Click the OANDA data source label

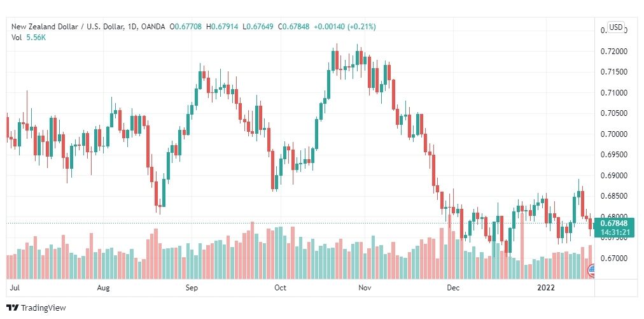(x=153, y=27)
